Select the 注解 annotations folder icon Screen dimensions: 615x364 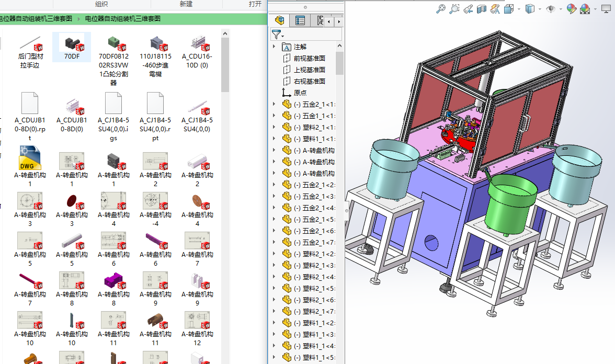pos(287,47)
